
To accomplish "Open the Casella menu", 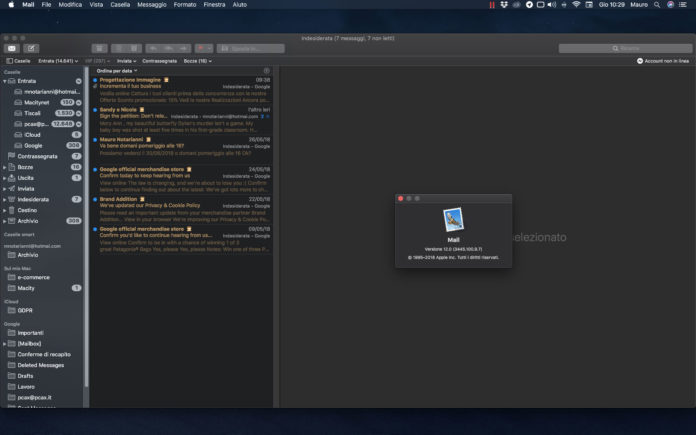I will [120, 4].
